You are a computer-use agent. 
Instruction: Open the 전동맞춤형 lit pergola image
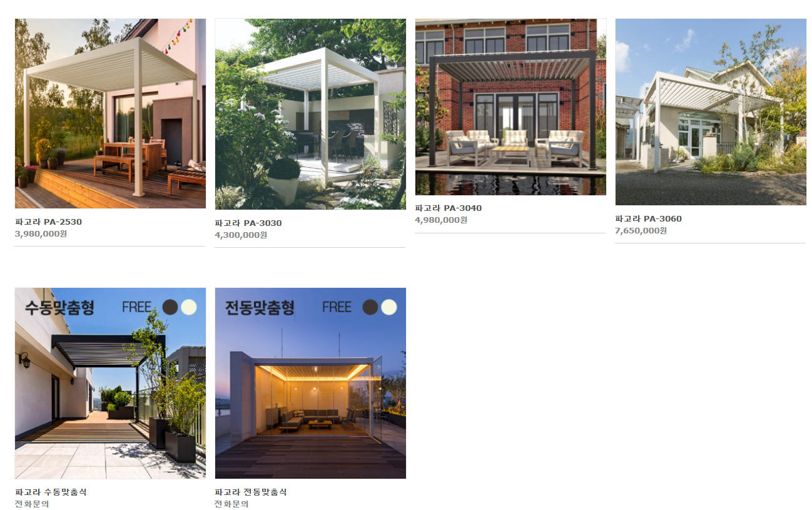(x=310, y=383)
